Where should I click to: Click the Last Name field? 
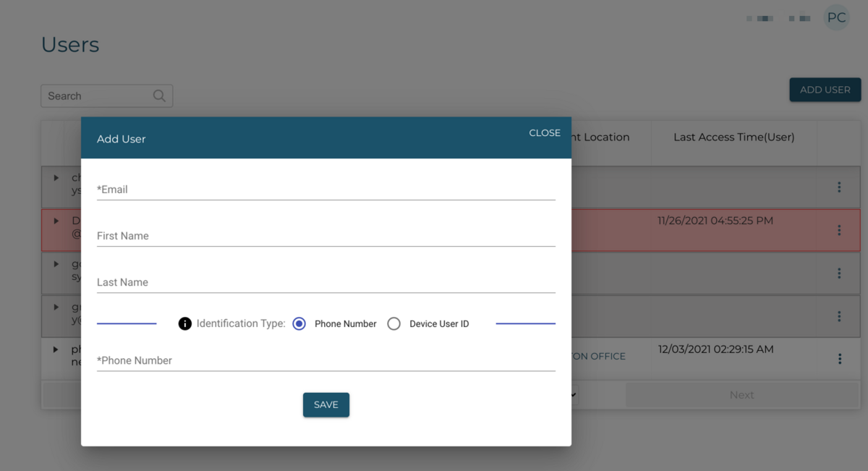click(x=325, y=282)
